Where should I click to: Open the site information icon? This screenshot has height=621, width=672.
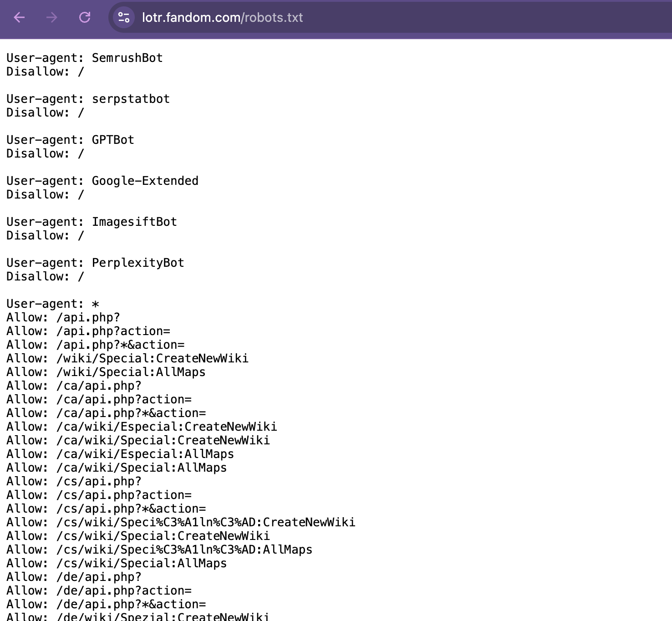(x=124, y=18)
